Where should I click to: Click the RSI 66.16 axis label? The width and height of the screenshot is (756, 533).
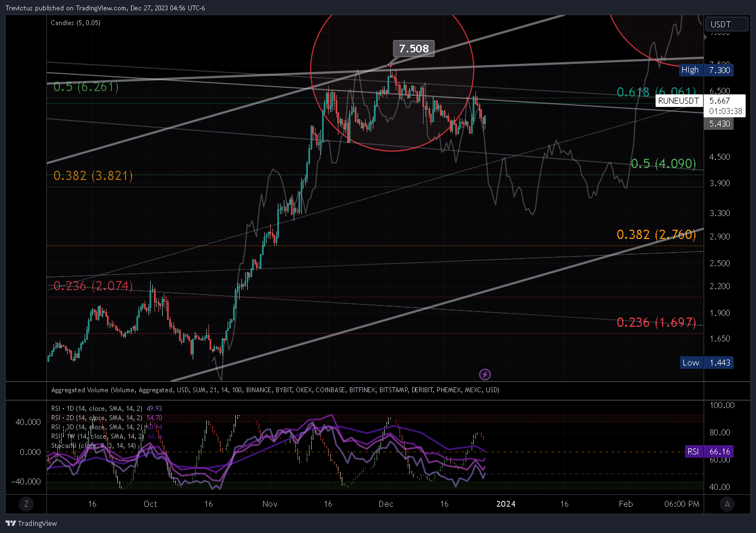tap(709, 452)
